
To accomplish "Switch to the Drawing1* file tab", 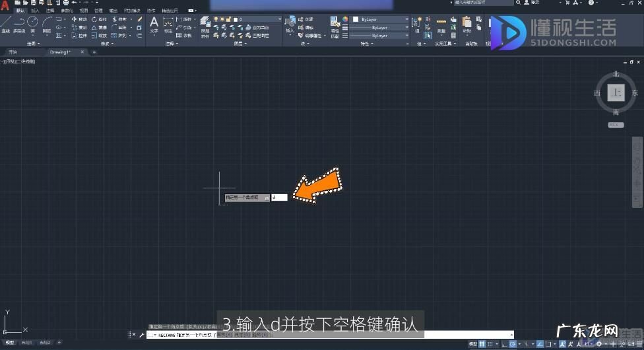I will (61, 52).
